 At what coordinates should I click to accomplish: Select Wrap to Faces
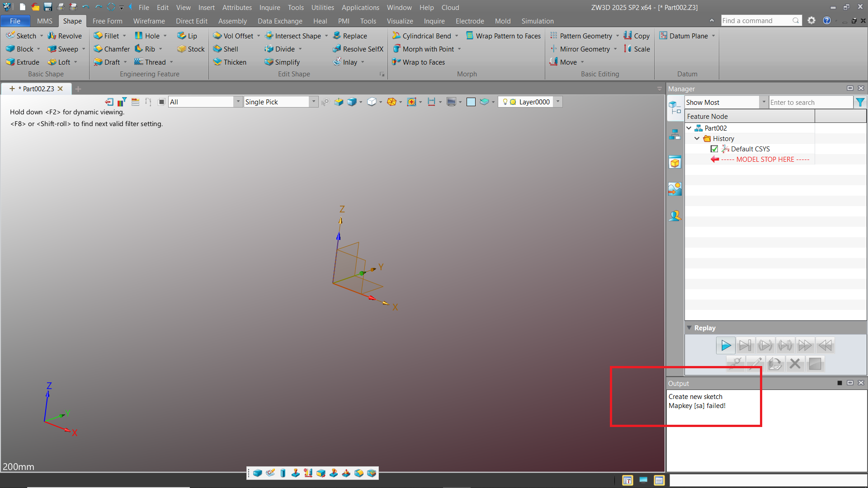419,62
